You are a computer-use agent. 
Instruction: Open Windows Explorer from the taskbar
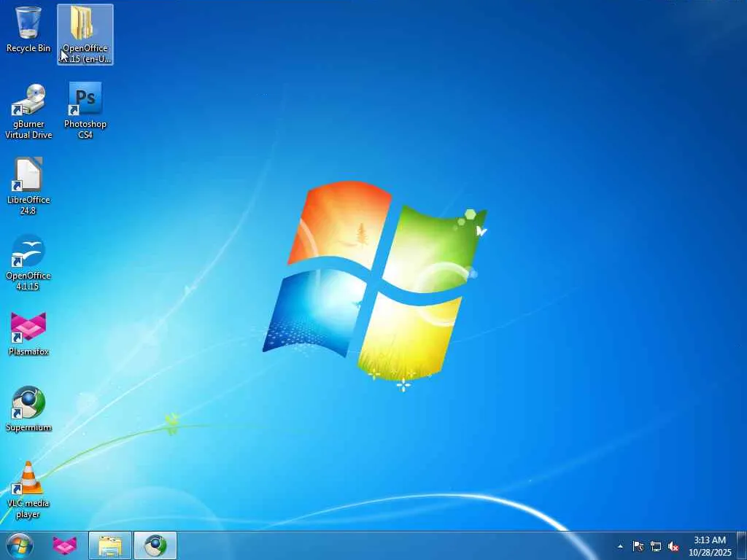pos(110,545)
